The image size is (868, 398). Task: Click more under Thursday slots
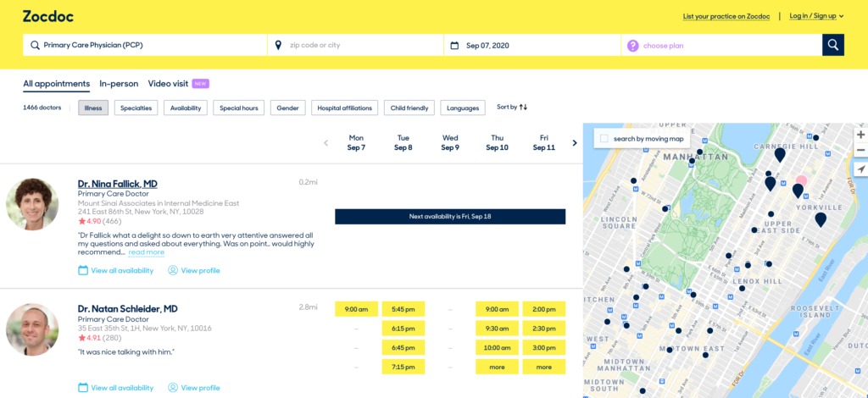coord(497,367)
